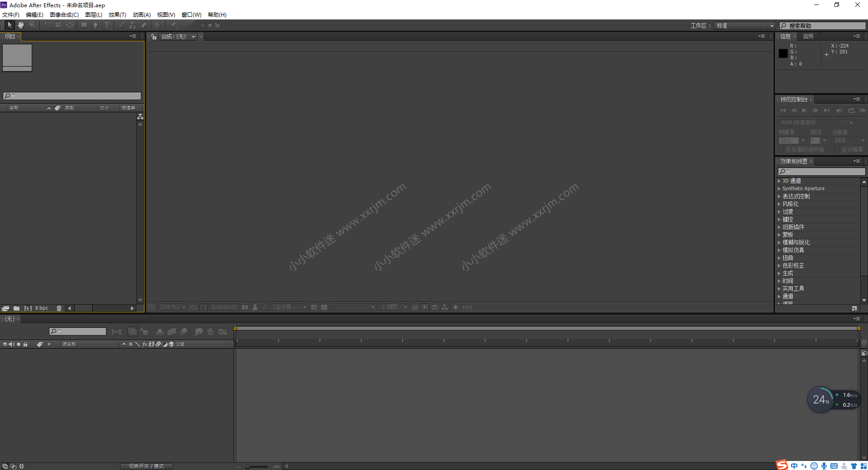Toggle hide shy layers in timeline

[159, 332]
